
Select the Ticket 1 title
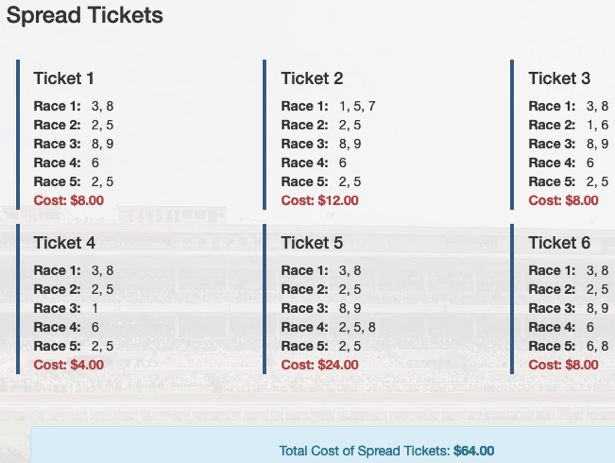point(64,78)
